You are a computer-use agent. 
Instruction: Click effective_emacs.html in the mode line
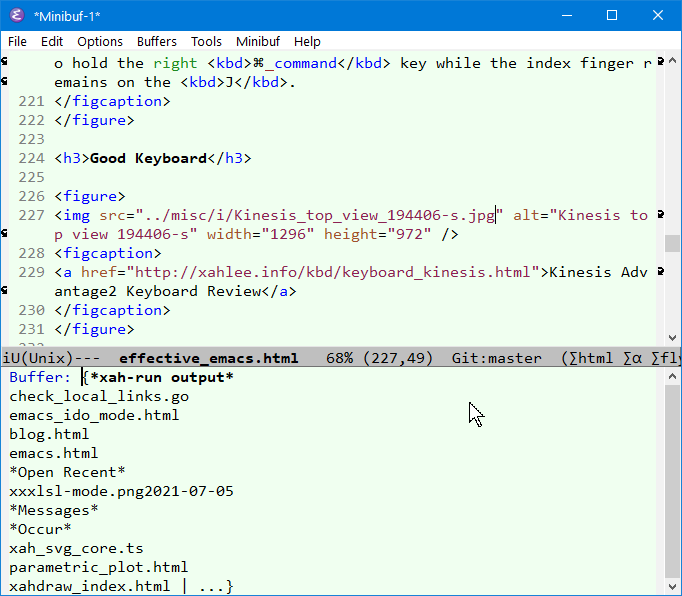coord(209,358)
